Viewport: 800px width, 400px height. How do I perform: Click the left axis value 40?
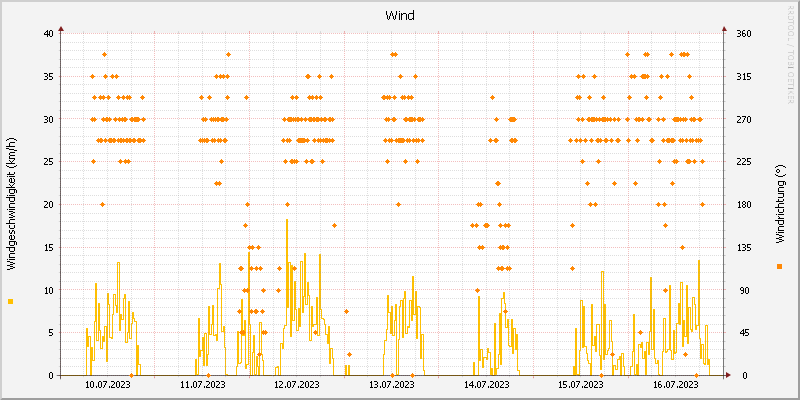(48, 34)
